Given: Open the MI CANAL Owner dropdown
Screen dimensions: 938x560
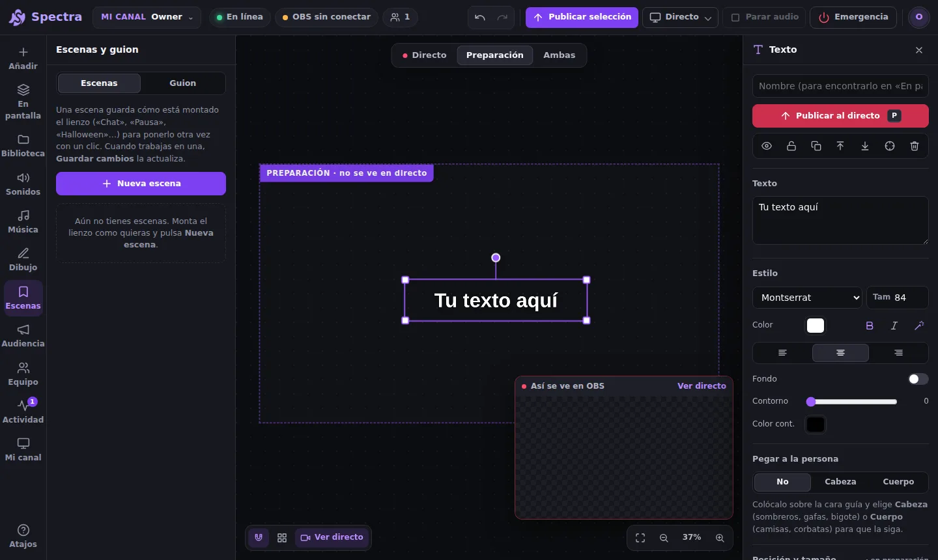Looking at the screenshot, I should click(x=147, y=18).
